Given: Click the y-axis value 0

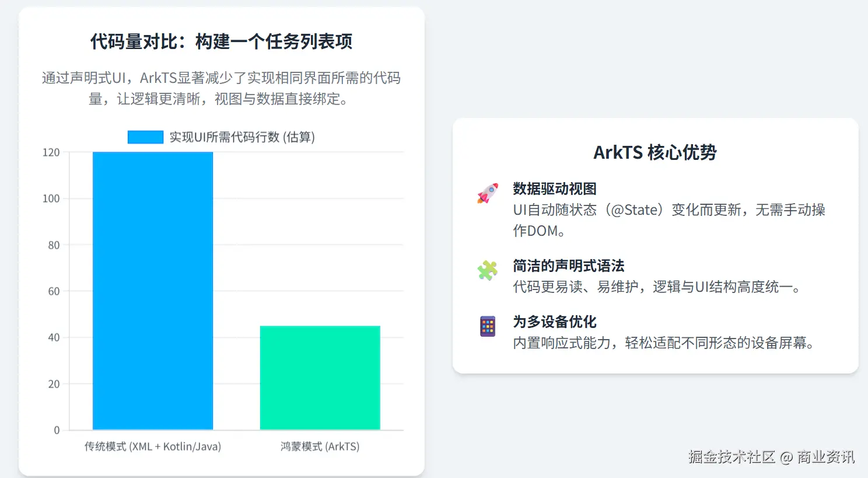Looking at the screenshot, I should pos(57,430).
